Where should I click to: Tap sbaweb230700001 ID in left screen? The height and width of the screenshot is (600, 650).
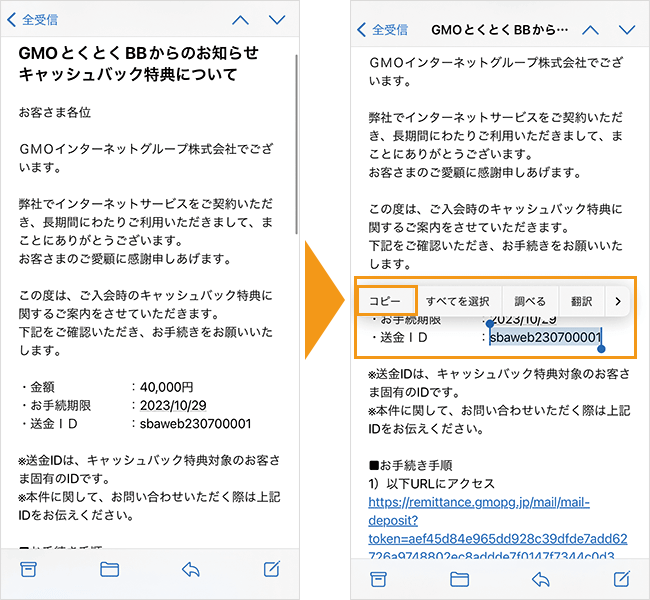click(196, 424)
